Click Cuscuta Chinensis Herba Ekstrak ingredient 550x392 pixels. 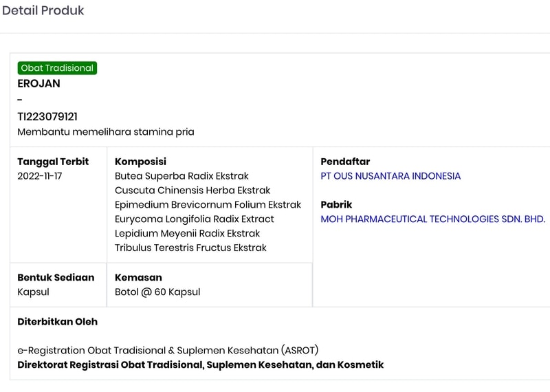pyautogui.click(x=192, y=190)
